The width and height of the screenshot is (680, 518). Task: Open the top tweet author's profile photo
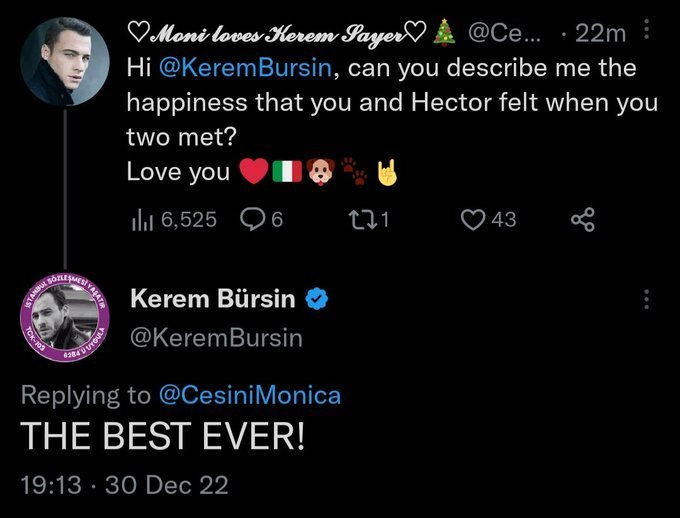[65, 62]
